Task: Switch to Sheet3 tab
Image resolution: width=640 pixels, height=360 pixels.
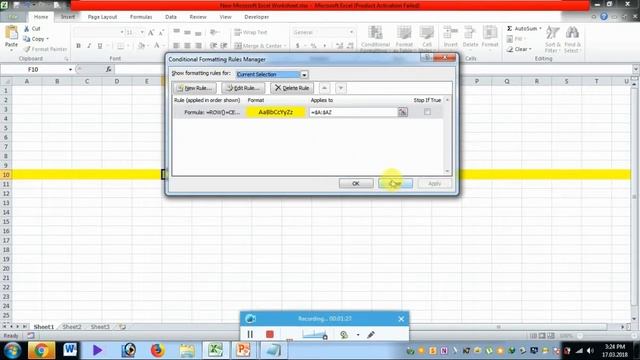Action: tap(100, 327)
